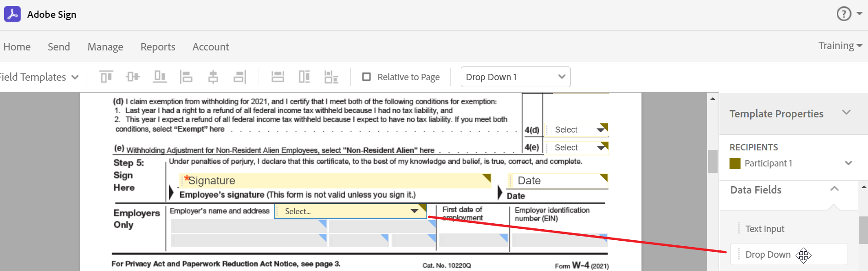Click the Signature field on the form
This screenshot has width=868, height=271.
click(x=335, y=181)
